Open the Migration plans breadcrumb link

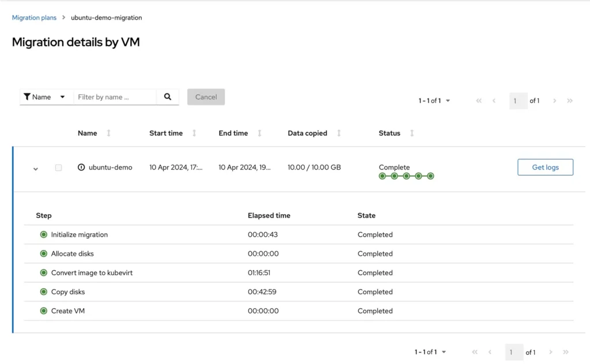(x=34, y=17)
